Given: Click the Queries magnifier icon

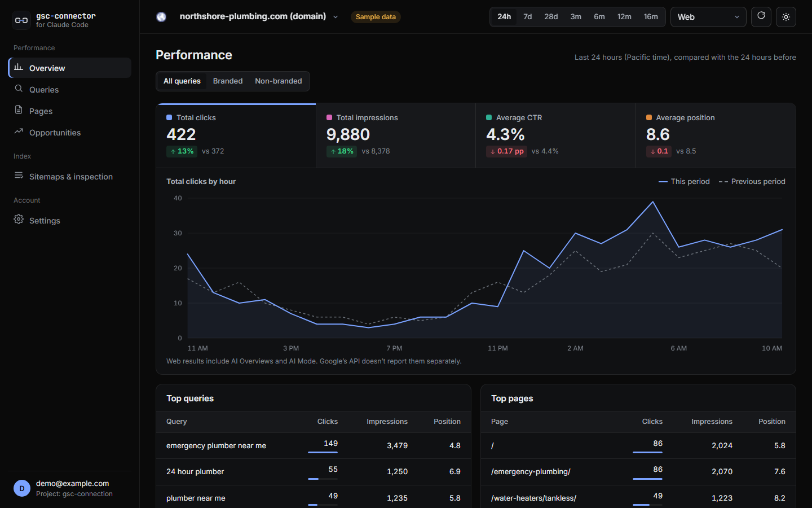Looking at the screenshot, I should coord(19,89).
